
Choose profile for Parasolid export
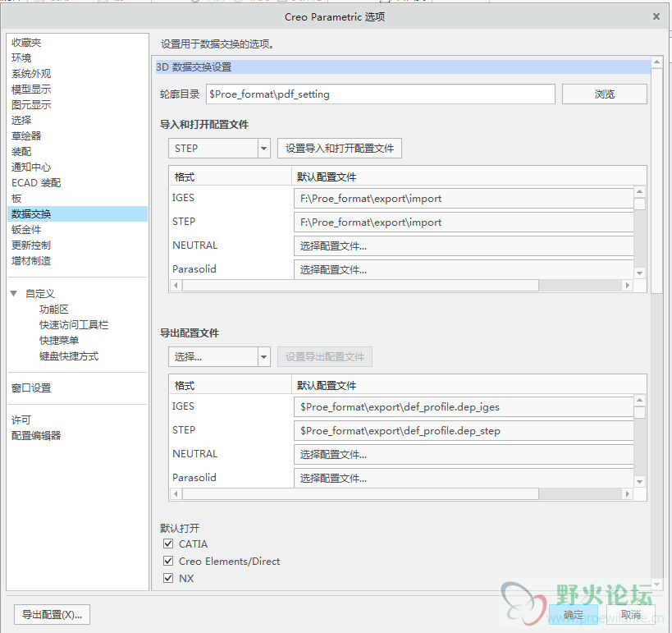point(464,478)
